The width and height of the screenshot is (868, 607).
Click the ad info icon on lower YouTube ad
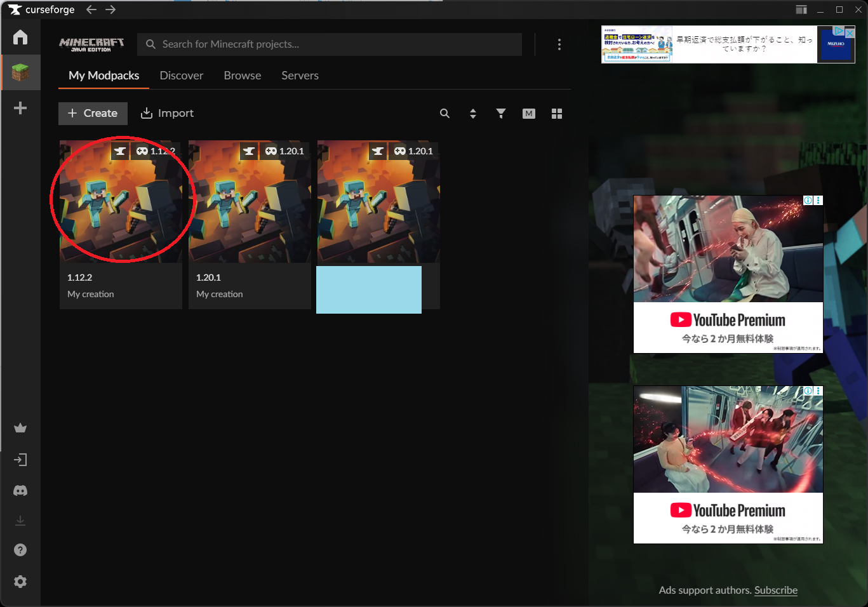(808, 391)
